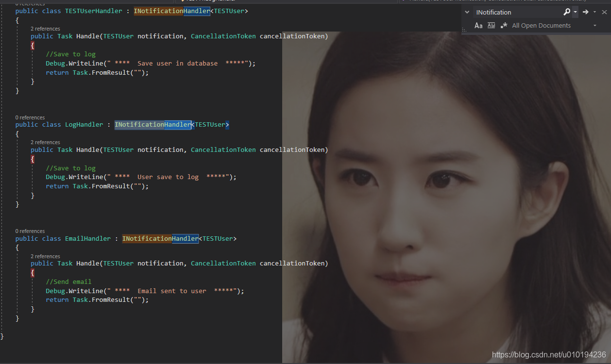Screen dimensions: 611x364
Task: Click the //Send email comment
Action: [68, 281]
